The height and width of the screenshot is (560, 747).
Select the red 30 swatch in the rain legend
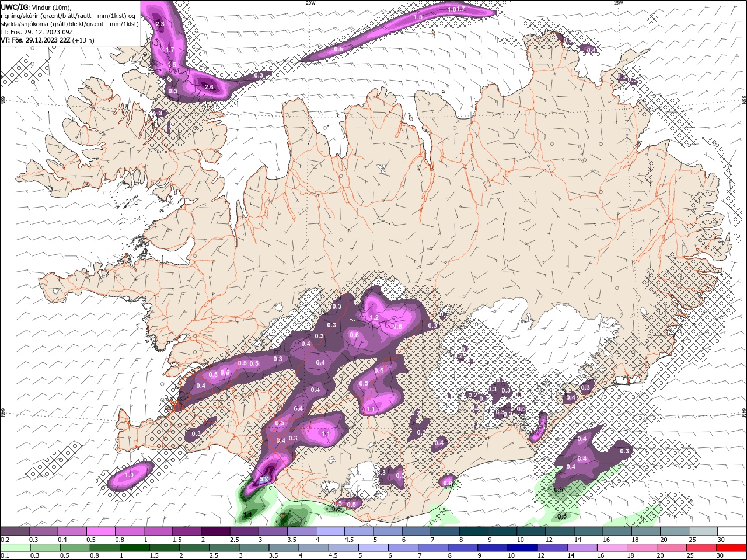tap(731, 548)
